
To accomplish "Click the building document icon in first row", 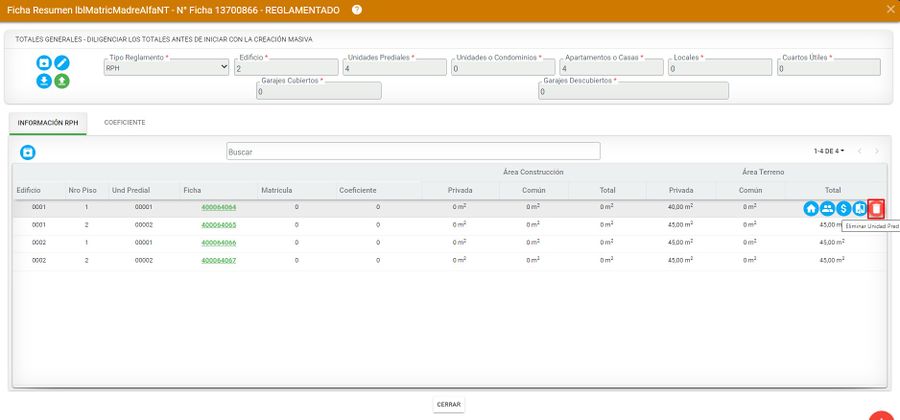I will (x=859, y=209).
